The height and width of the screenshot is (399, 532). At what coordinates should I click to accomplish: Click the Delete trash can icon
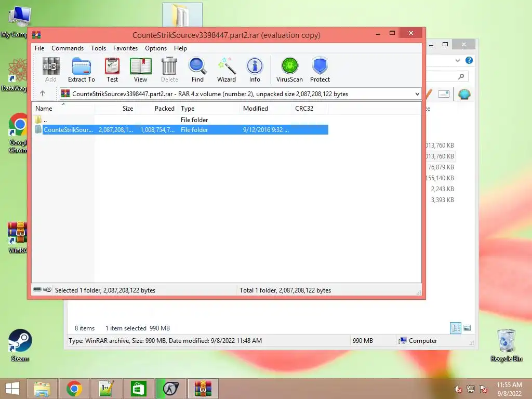pos(169,70)
